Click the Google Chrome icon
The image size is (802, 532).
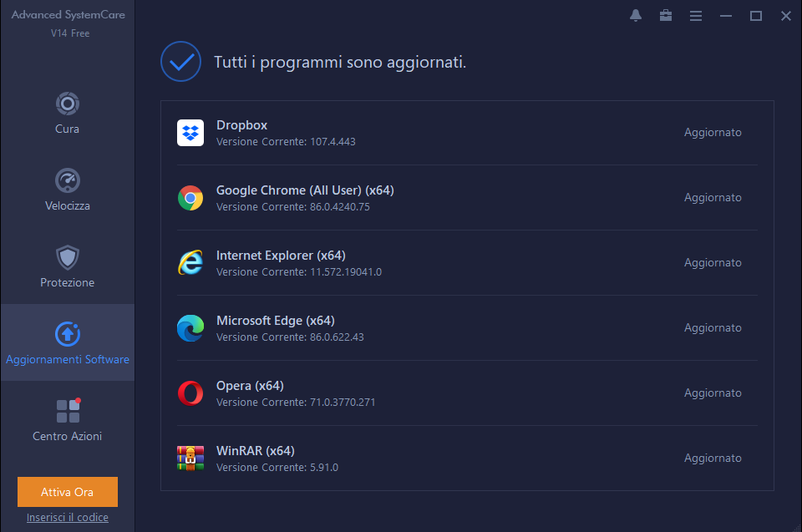pos(190,198)
